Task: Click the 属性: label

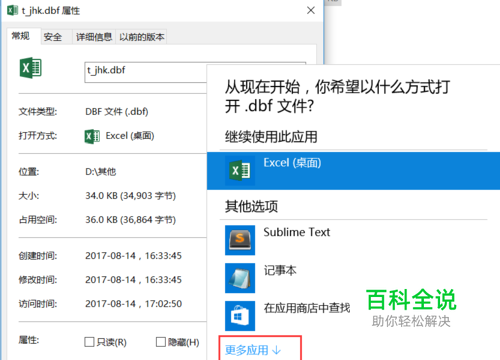Action: pos(29,340)
